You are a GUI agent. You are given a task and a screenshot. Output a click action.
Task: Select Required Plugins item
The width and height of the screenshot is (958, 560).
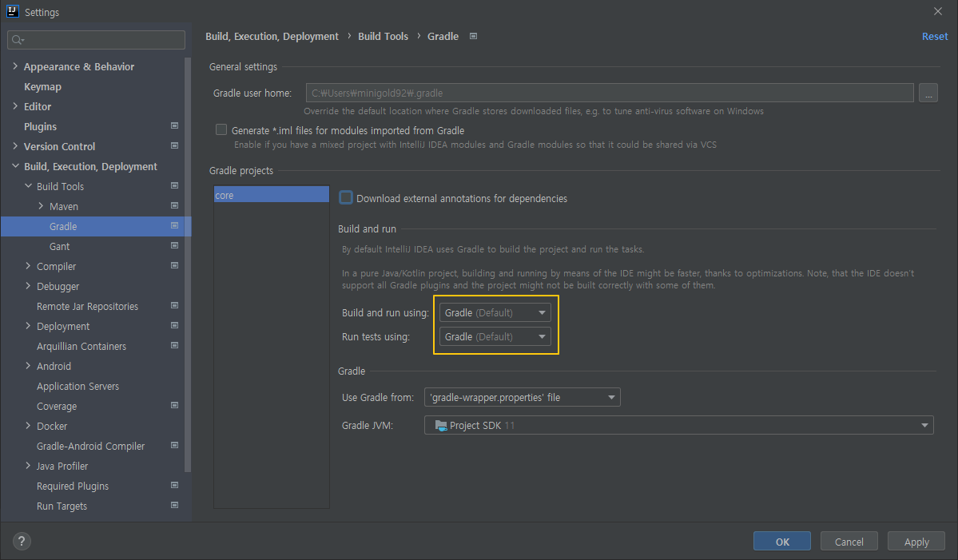73,487
